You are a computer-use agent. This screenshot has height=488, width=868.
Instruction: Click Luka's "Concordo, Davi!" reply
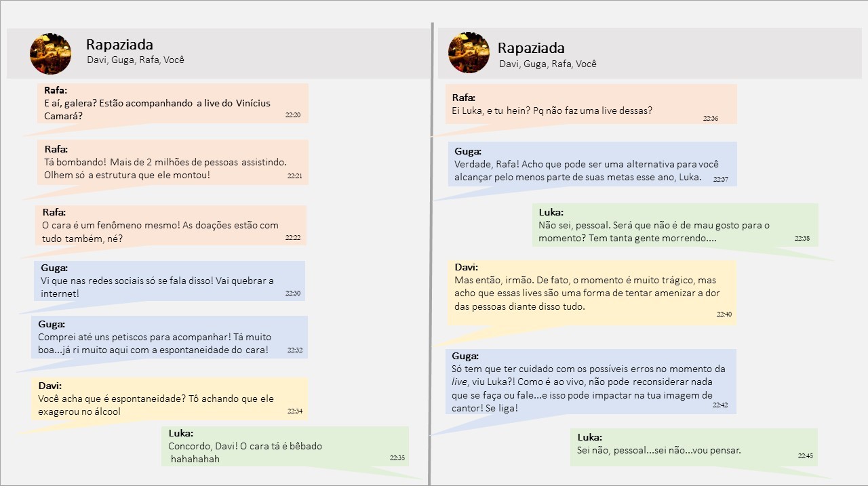[285, 446]
